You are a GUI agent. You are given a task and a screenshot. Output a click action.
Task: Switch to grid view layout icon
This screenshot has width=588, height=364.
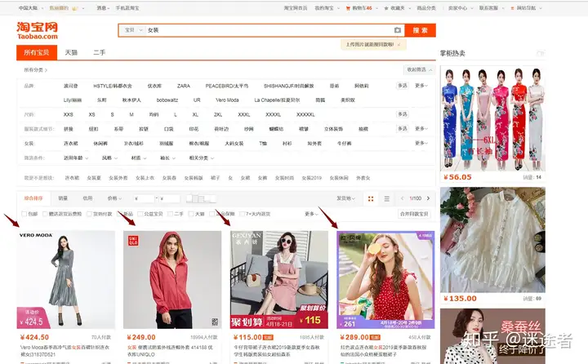(371, 198)
